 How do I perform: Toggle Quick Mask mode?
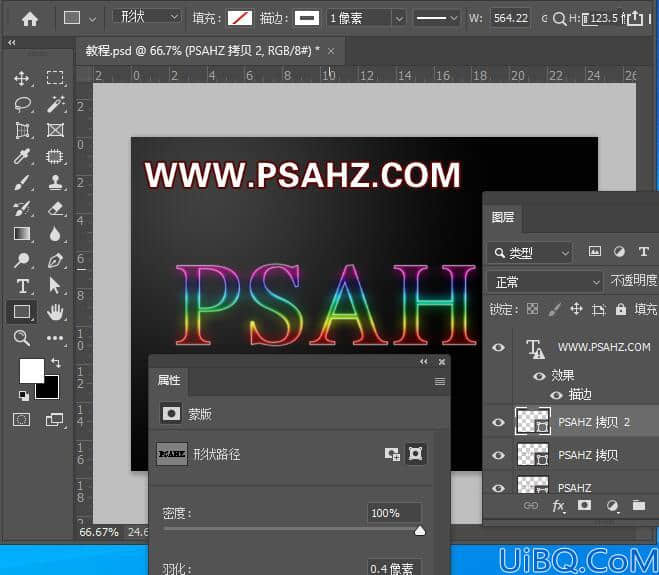coord(21,419)
